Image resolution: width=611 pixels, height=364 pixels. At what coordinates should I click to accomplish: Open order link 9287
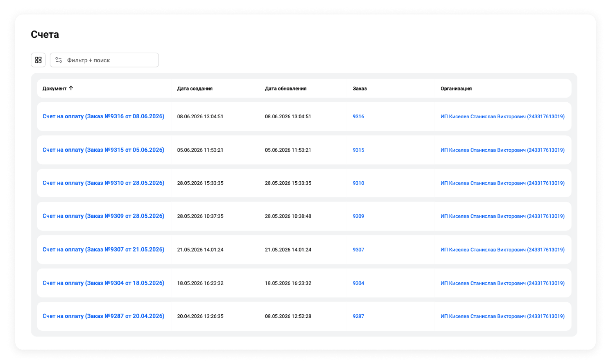[x=359, y=317]
